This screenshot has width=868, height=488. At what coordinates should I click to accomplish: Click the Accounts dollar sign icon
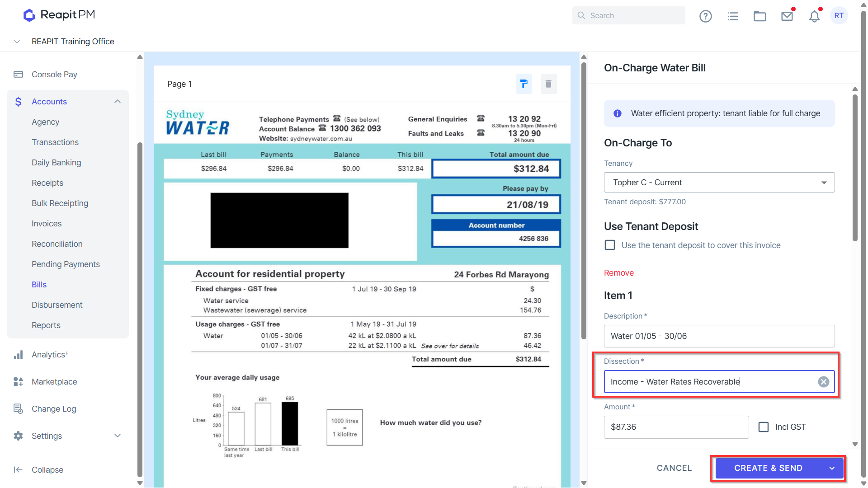pos(18,101)
